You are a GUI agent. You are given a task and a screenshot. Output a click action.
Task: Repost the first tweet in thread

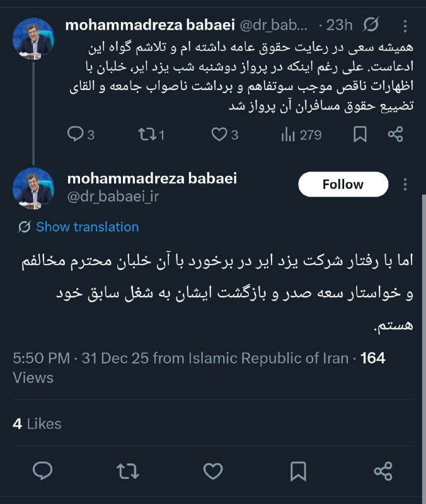click(146, 134)
